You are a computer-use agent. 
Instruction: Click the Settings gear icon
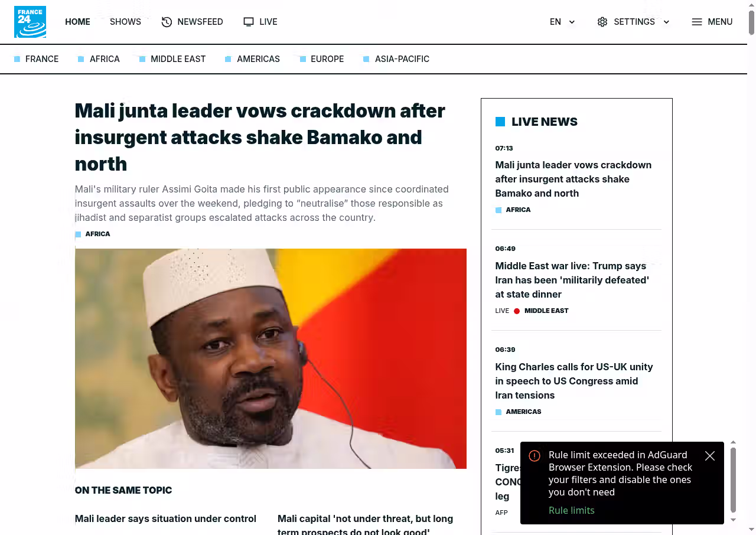602,22
